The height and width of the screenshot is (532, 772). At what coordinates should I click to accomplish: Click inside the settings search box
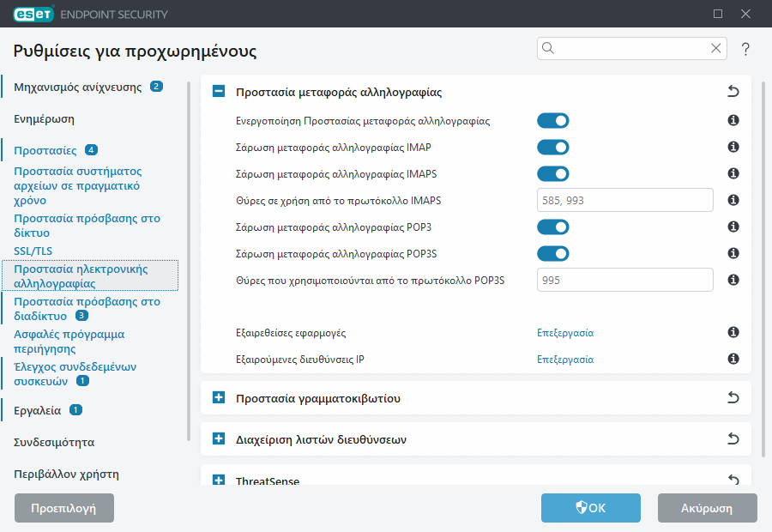[631, 48]
